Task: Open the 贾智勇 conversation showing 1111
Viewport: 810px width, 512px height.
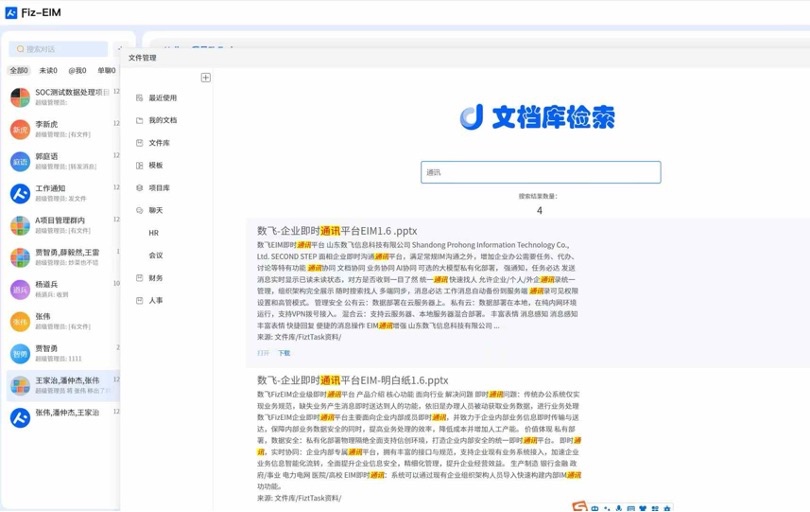Action: pyautogui.click(x=64, y=353)
